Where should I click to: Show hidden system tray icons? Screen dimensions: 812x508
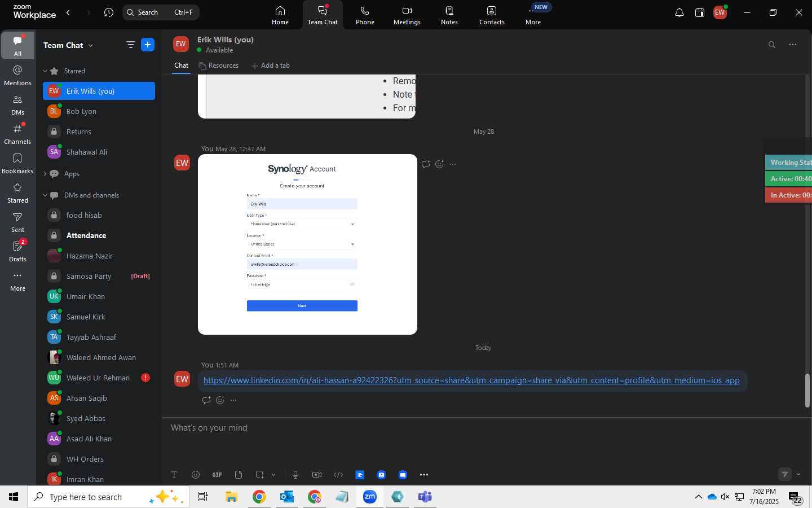tap(698, 497)
